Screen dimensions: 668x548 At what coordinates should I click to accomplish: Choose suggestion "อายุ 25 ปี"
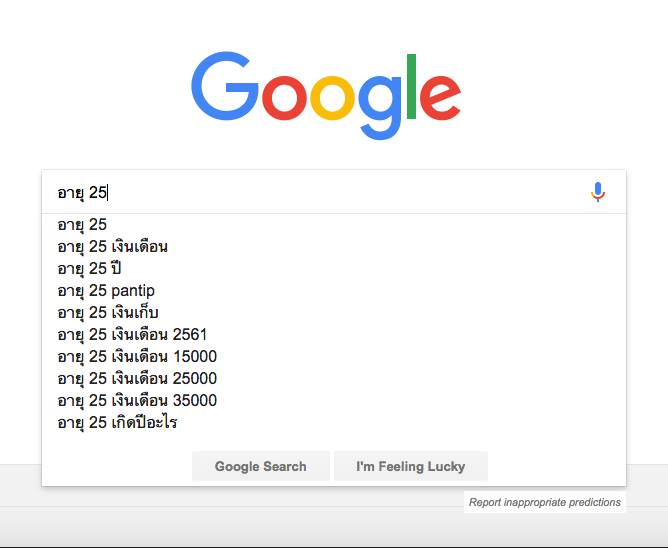[90, 269]
